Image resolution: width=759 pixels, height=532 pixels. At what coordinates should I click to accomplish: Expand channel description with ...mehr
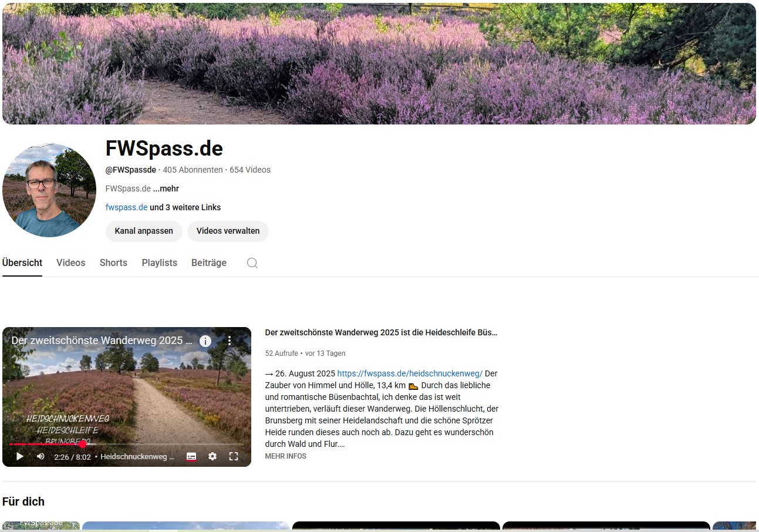pos(166,188)
